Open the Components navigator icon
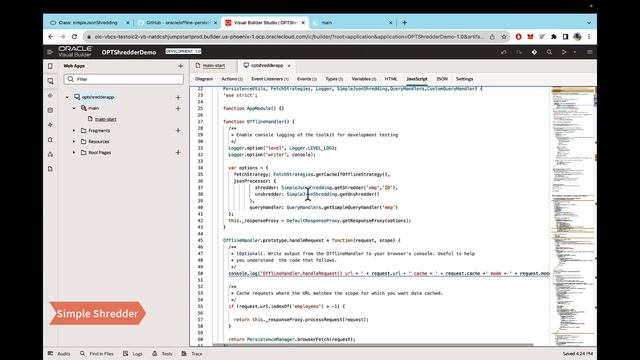 click(50, 140)
